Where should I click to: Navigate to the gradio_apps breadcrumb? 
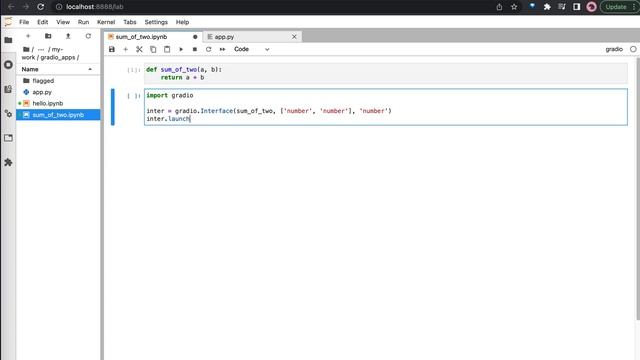(x=58, y=58)
